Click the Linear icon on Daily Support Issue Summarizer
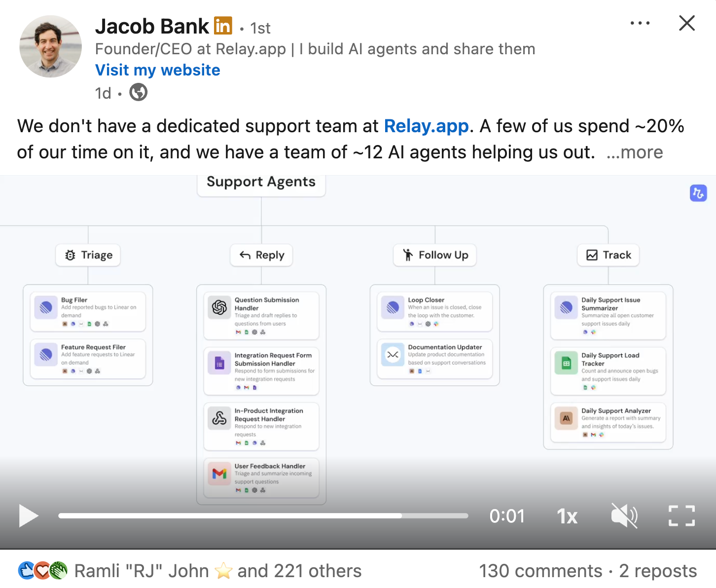 click(x=567, y=308)
